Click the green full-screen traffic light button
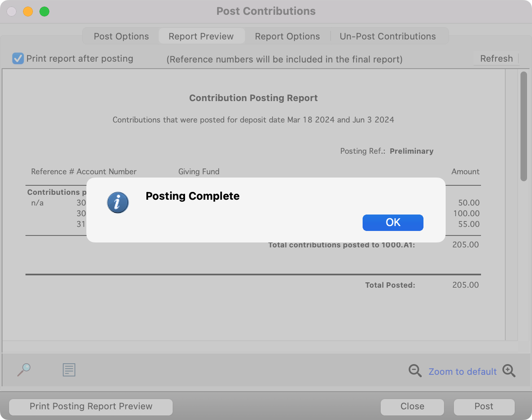 click(x=44, y=12)
